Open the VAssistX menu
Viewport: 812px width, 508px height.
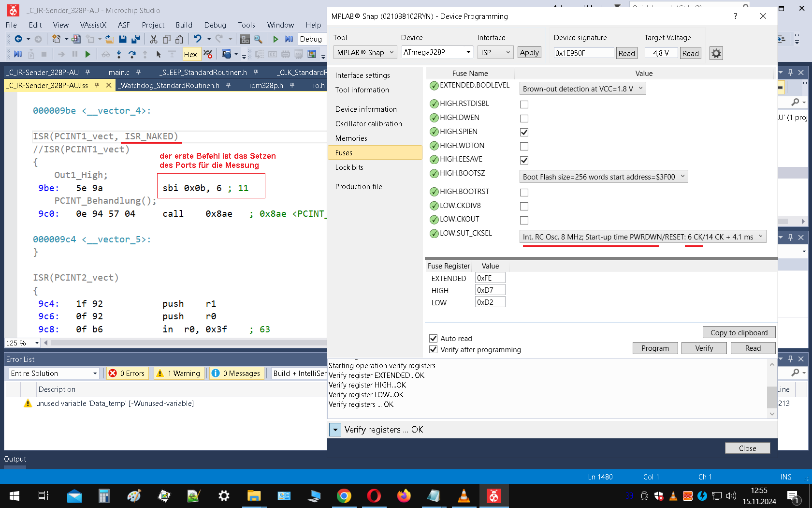pos(93,25)
